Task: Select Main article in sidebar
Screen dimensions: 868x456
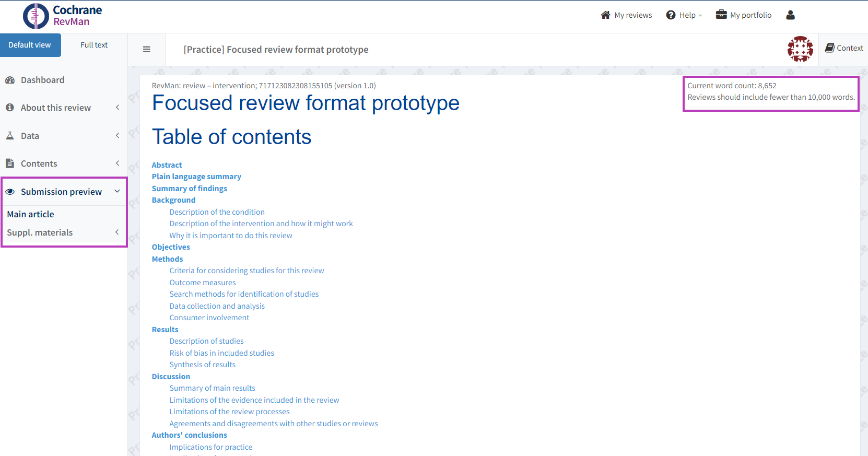Action: [x=31, y=214]
